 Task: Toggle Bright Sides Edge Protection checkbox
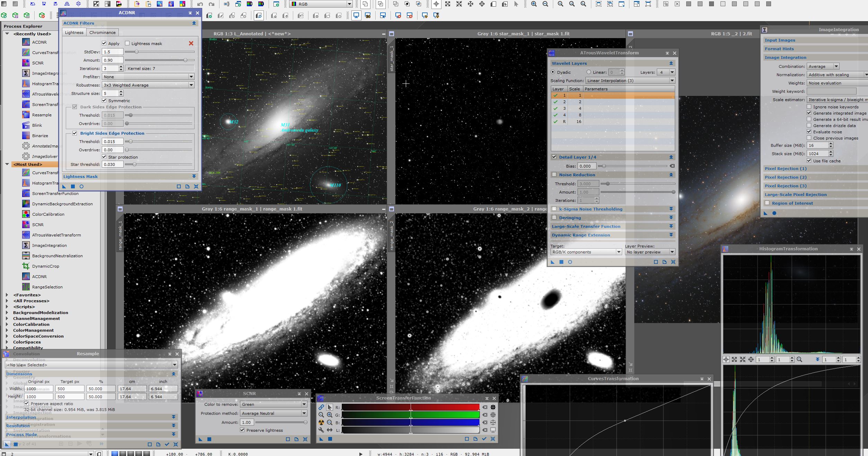click(x=74, y=133)
